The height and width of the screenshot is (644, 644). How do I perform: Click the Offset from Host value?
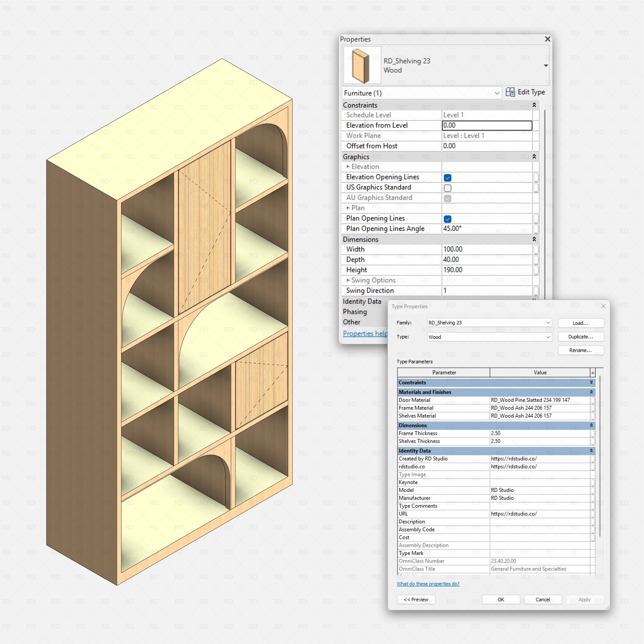click(487, 146)
